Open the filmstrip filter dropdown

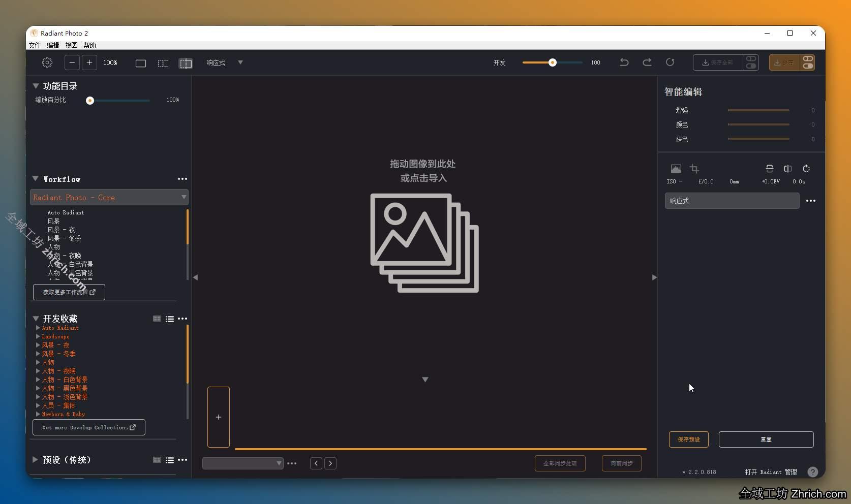[243, 463]
